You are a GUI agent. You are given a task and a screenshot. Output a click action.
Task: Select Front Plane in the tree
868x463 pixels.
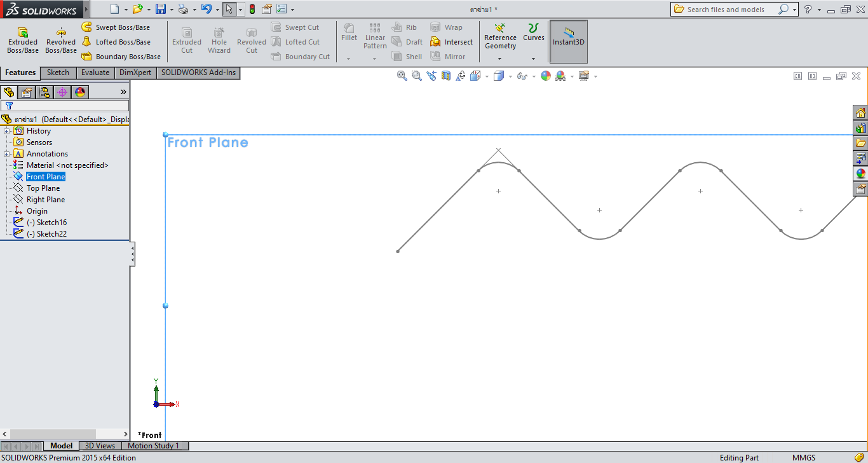pyautogui.click(x=46, y=177)
